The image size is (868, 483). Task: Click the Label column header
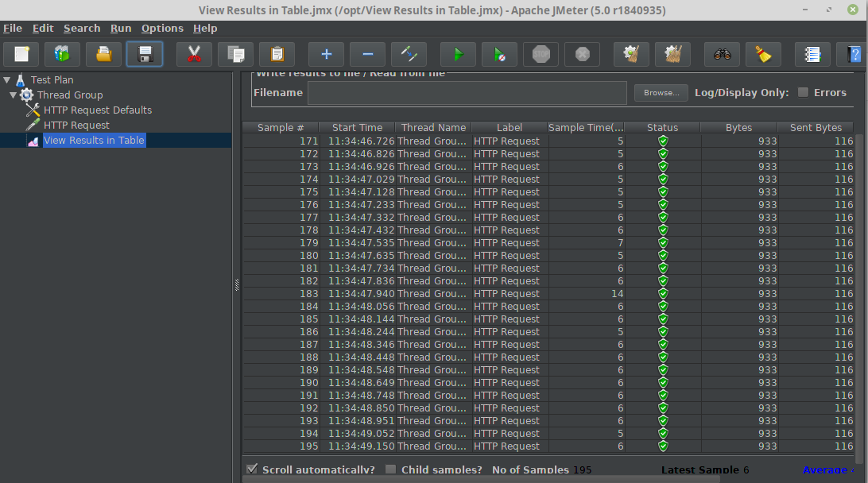coord(510,128)
